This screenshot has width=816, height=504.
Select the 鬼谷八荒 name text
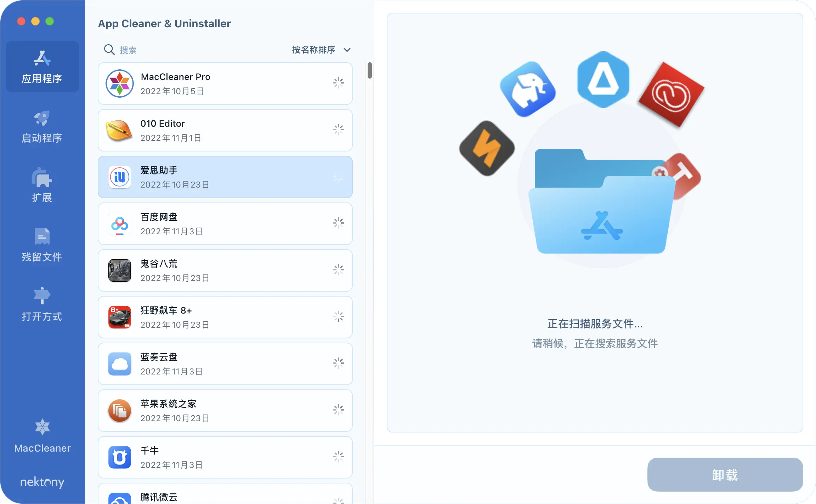[159, 264]
